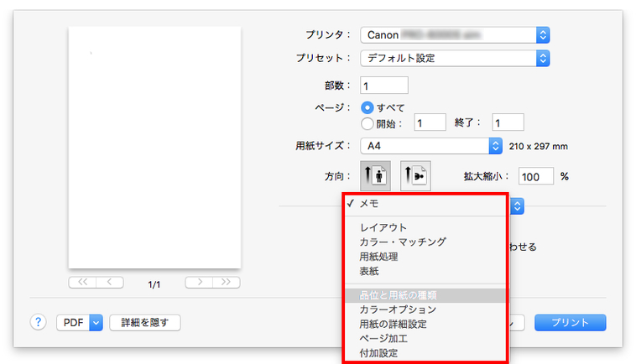636x364 pixels.
Task: Click the 部数 copies input field
Action: coord(383,85)
